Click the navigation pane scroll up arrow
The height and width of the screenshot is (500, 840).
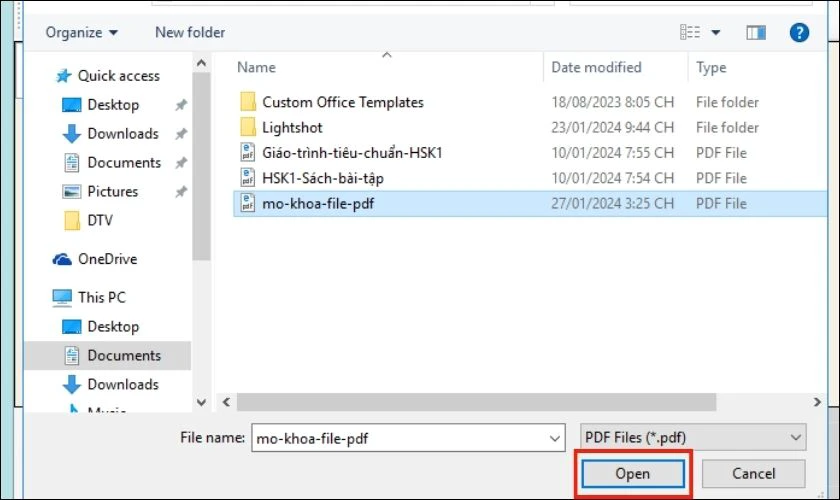pos(201,63)
